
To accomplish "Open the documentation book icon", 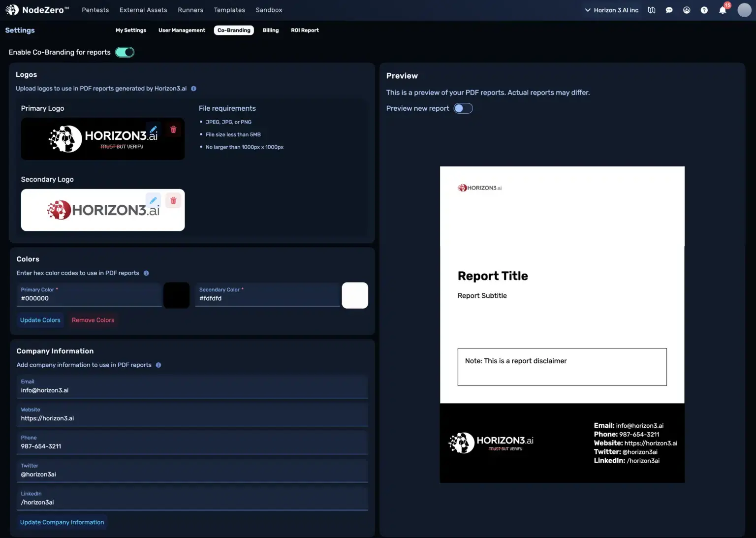I will tap(652, 10).
